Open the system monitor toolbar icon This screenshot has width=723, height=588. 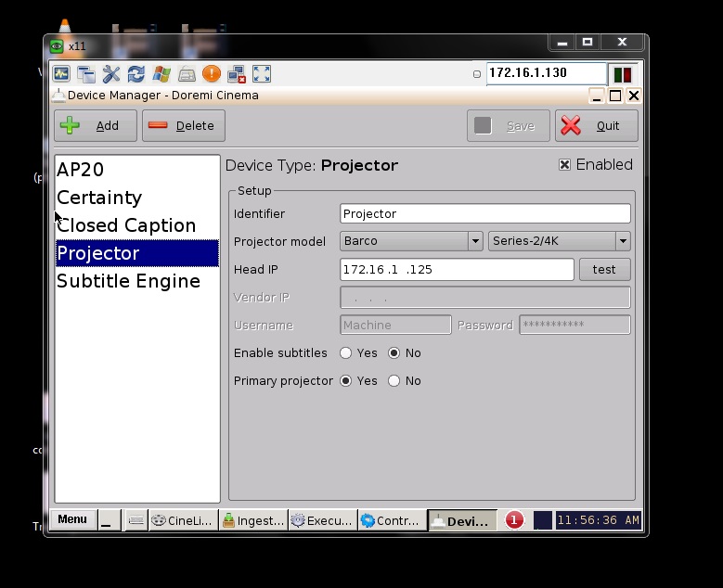61,73
